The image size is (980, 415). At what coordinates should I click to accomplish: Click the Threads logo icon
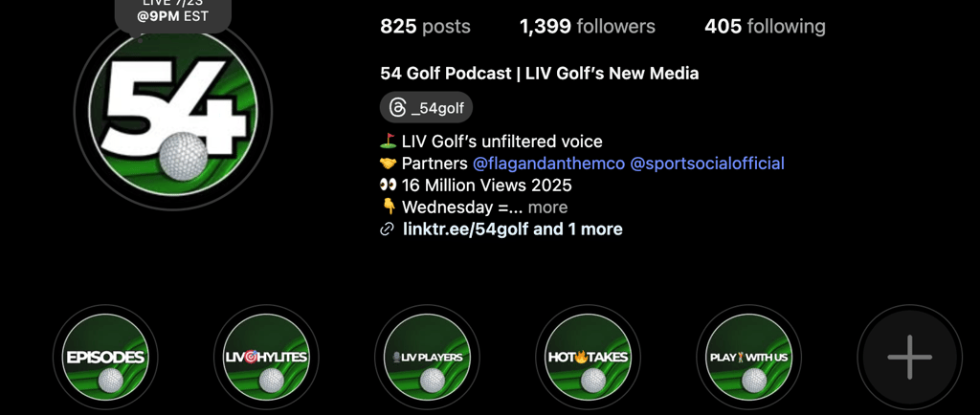(397, 108)
